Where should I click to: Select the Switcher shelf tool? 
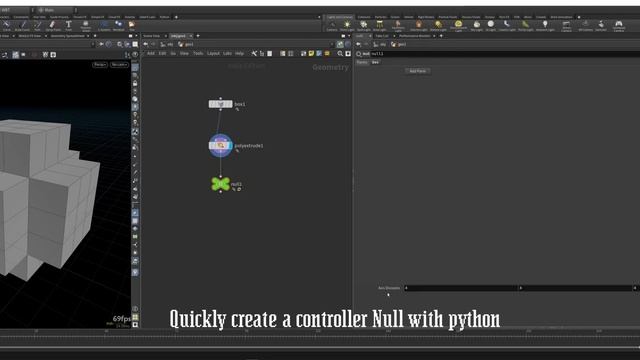601,26
